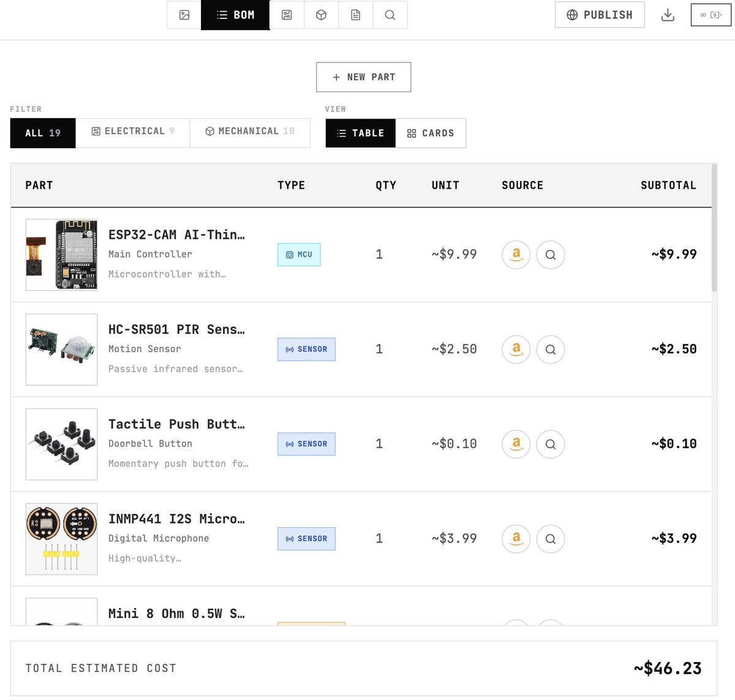Click the download icon
This screenshot has width=735, height=700.
click(668, 15)
